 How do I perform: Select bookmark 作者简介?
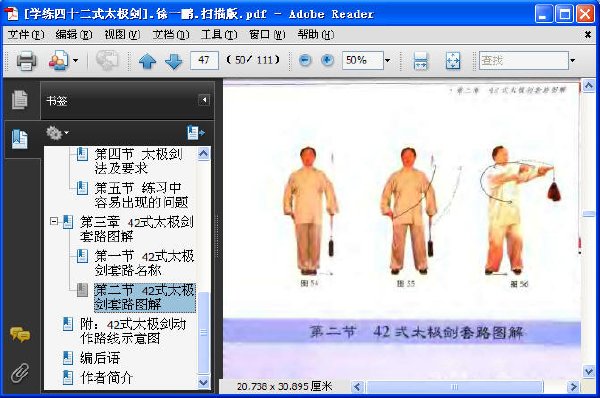pyautogui.click(x=107, y=378)
